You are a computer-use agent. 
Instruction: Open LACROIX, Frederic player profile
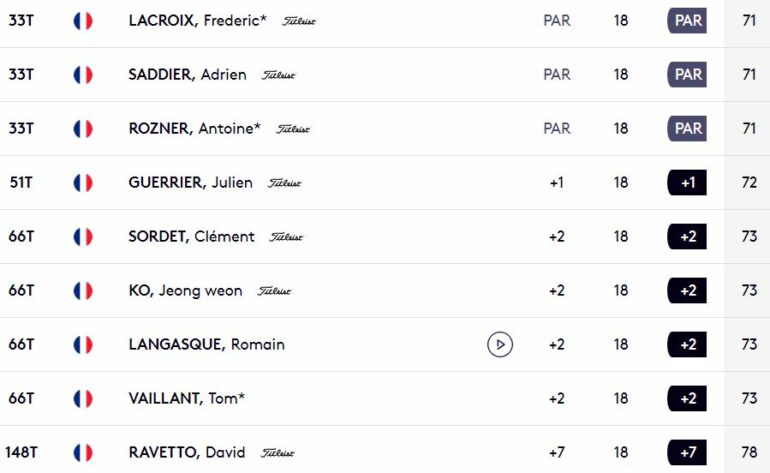coord(197,21)
